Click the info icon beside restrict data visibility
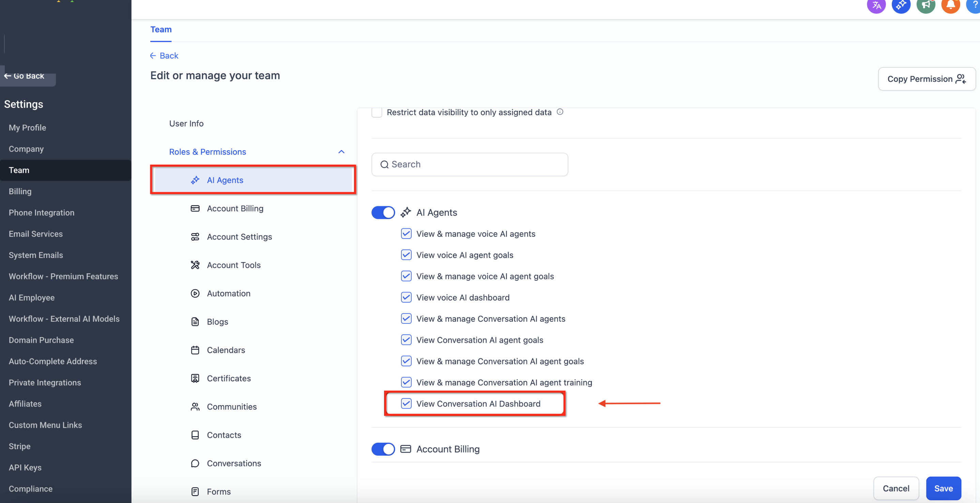This screenshot has height=503, width=980. click(x=560, y=112)
